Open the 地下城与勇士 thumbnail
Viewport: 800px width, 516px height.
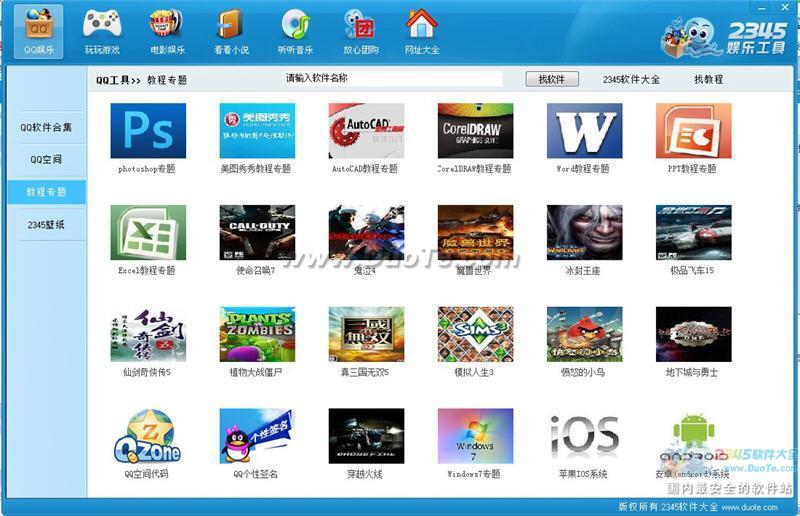tap(694, 334)
